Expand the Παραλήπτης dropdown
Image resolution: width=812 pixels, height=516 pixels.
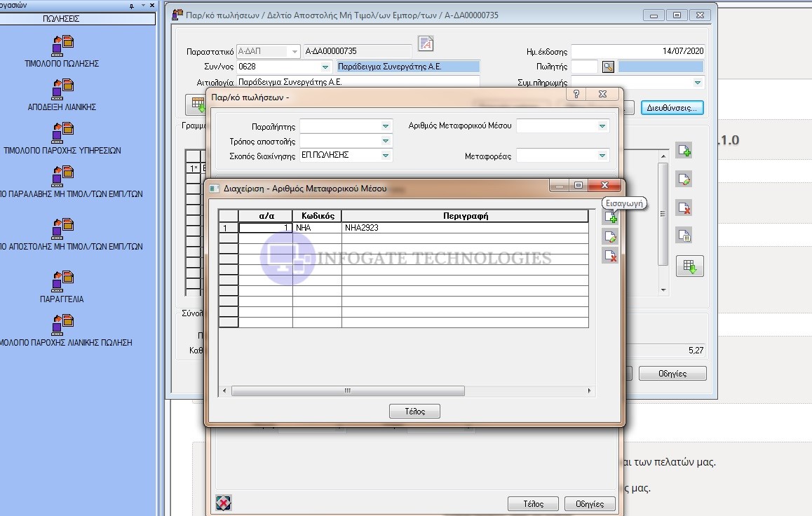[386, 126]
